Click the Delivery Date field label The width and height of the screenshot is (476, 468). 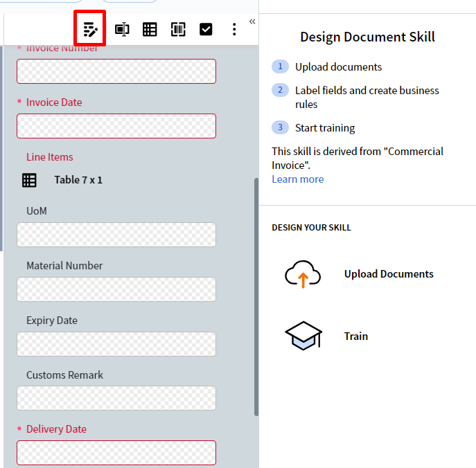(56, 429)
